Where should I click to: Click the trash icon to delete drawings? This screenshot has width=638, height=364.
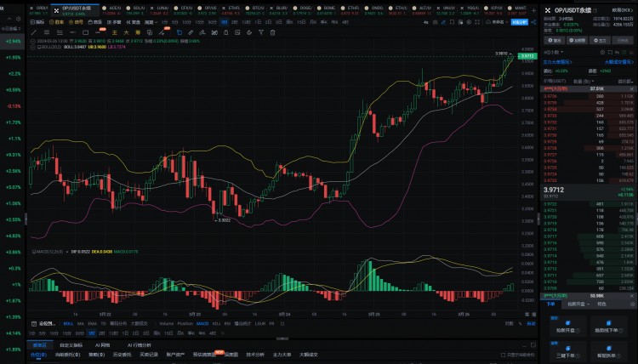pos(272,32)
